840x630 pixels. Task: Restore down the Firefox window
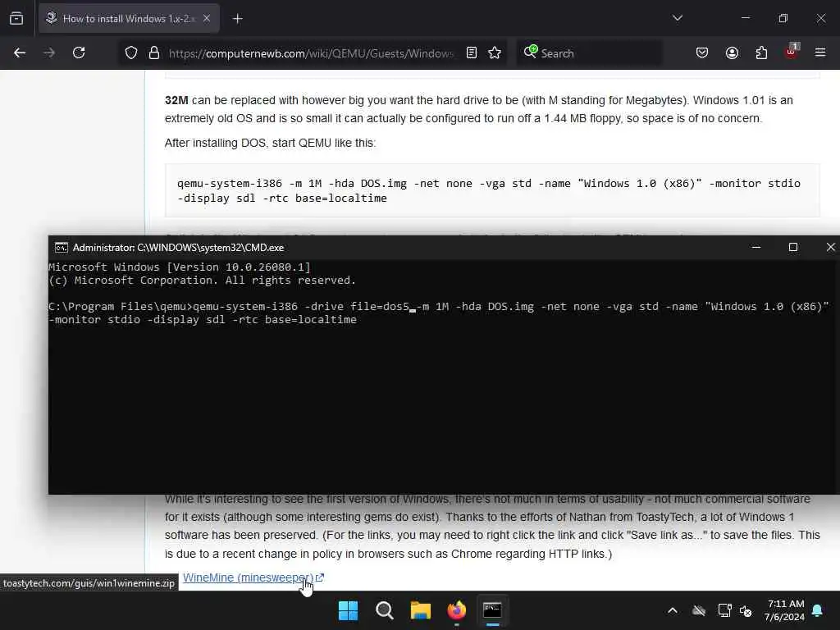pyautogui.click(x=783, y=18)
